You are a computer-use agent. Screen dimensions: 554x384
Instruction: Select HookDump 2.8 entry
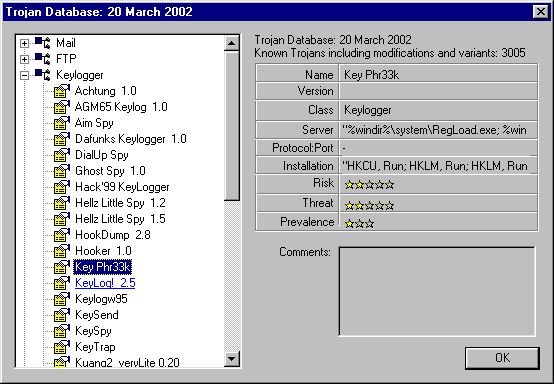coord(113,235)
